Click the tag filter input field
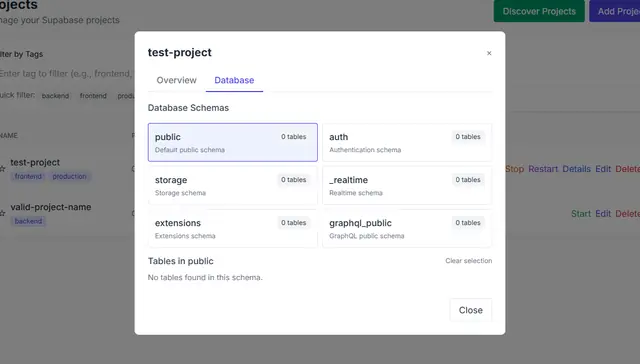Viewport: 640px width, 364px height. [x=67, y=73]
